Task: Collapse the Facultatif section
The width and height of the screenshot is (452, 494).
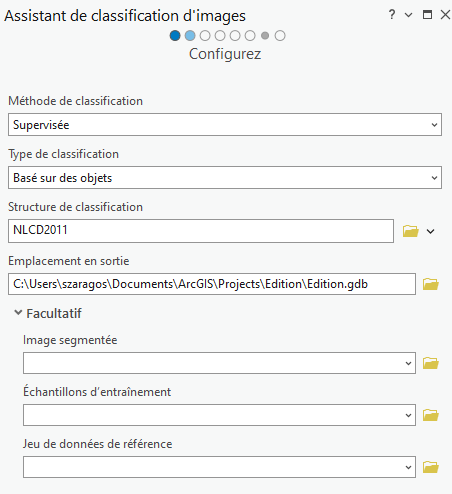Action: click(x=18, y=313)
